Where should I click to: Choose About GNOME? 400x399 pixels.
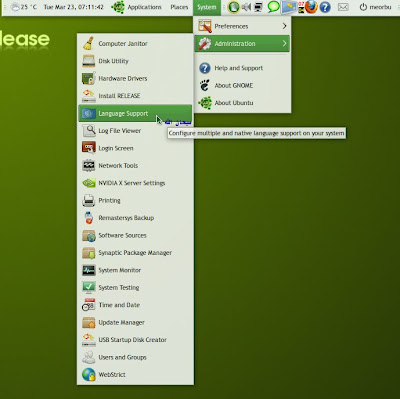(242, 85)
